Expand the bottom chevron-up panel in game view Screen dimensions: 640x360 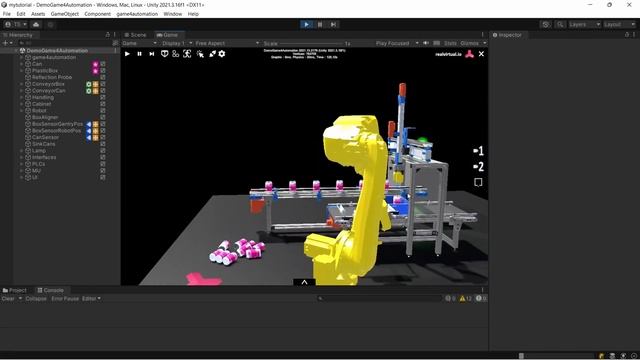point(304,282)
